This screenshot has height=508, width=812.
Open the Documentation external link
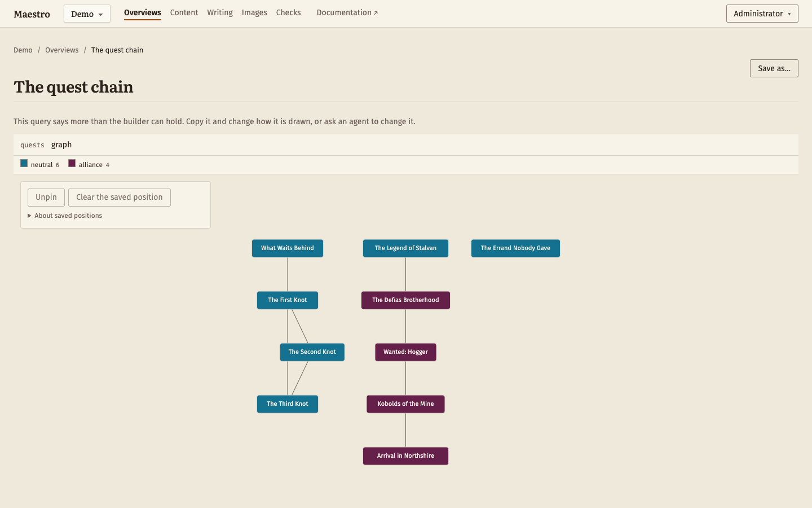[x=347, y=12]
